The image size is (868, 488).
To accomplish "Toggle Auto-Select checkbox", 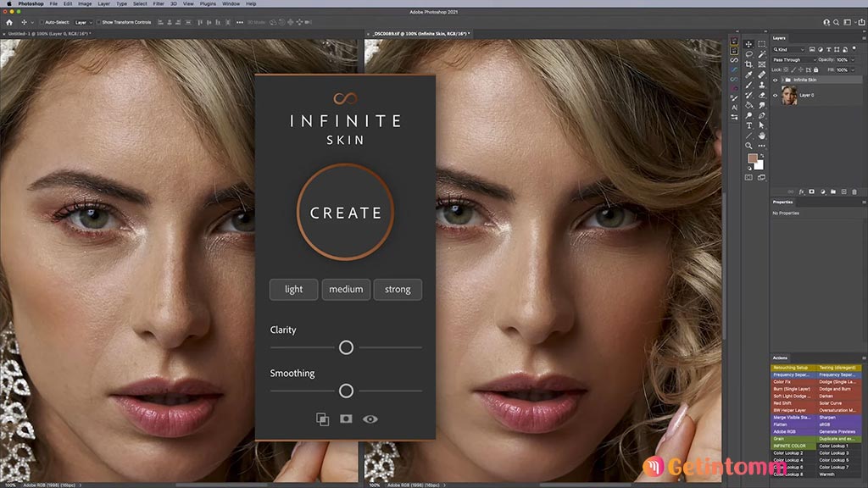I will tap(42, 22).
